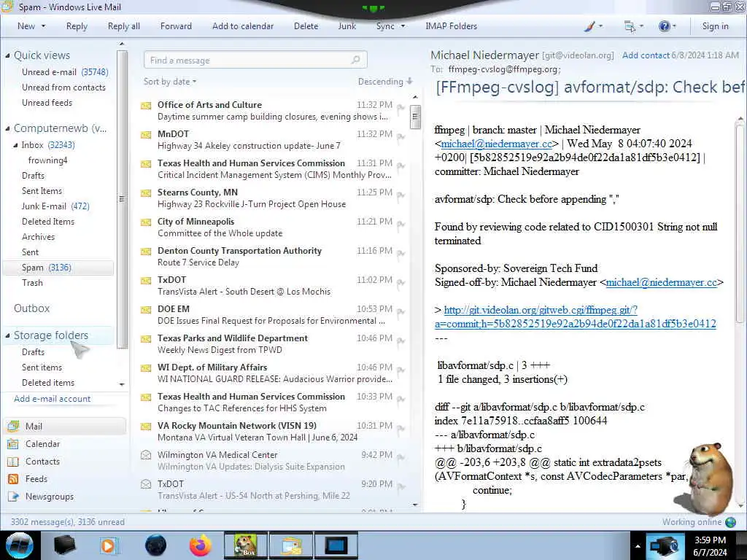This screenshot has width=747, height=560.
Task: Click the magnifier icon in search box
Action: (355, 60)
